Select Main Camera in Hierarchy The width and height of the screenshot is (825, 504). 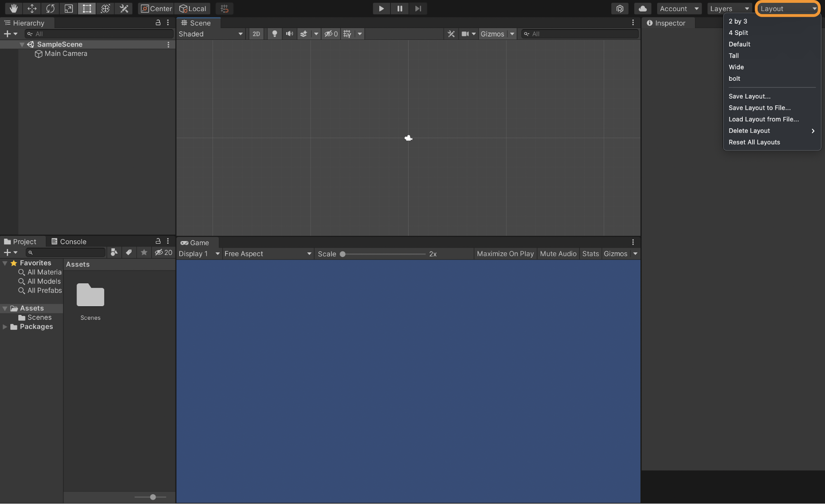pos(66,54)
